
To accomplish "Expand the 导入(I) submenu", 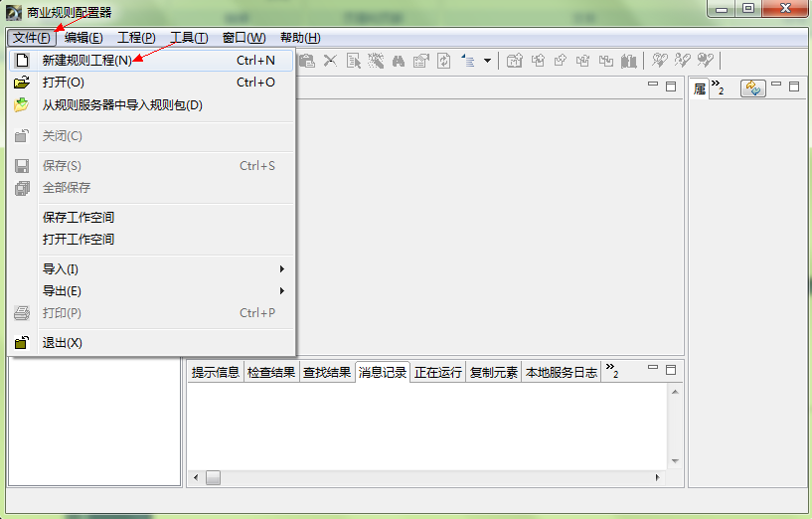I will click(x=152, y=268).
